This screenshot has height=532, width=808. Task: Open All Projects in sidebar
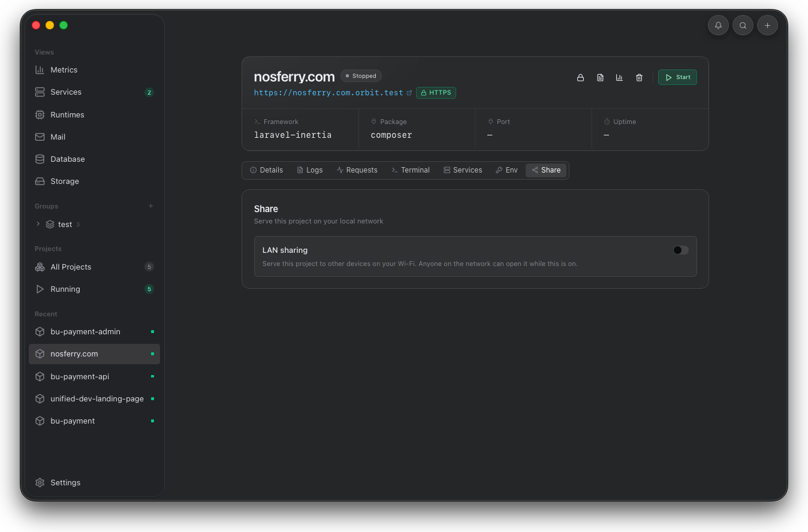pos(94,267)
